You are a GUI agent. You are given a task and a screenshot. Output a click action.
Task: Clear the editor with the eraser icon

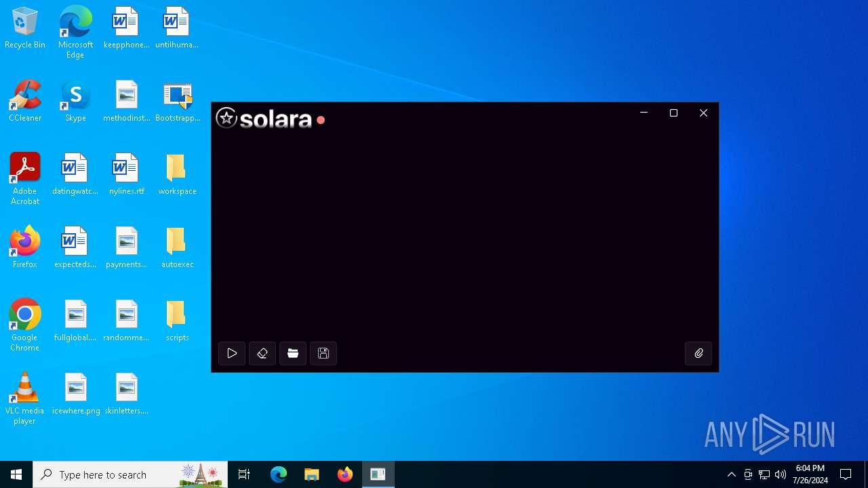[262, 353]
